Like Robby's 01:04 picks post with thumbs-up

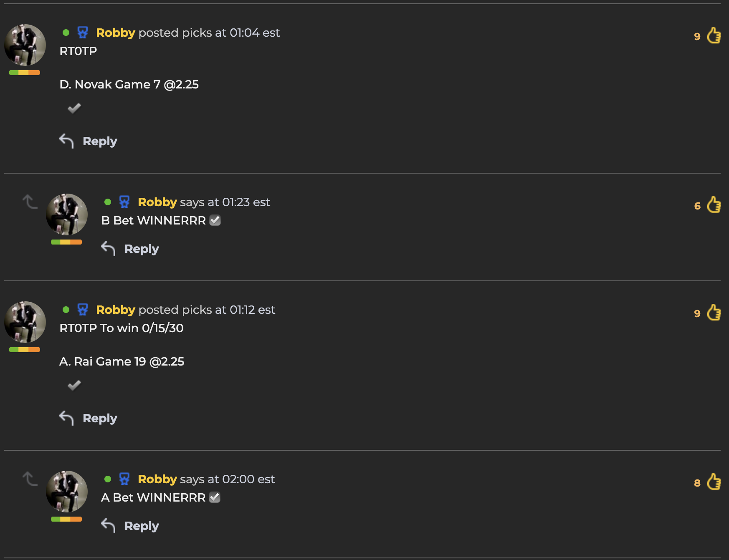click(714, 35)
